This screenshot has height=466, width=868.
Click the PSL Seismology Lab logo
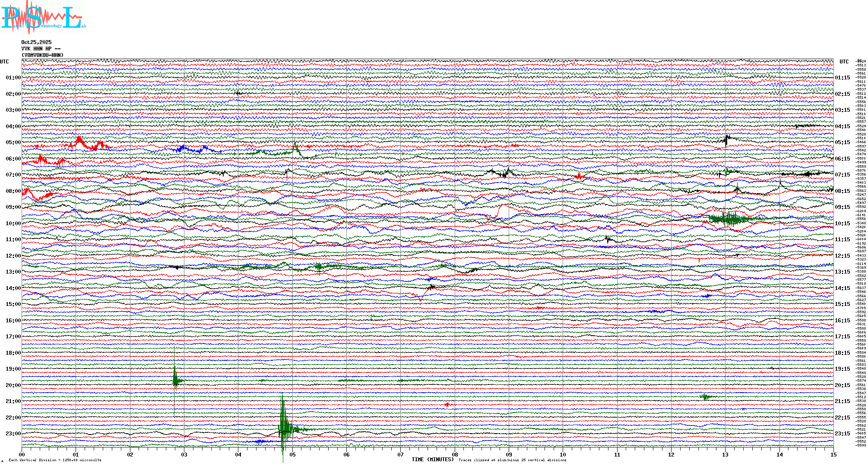tap(42, 16)
